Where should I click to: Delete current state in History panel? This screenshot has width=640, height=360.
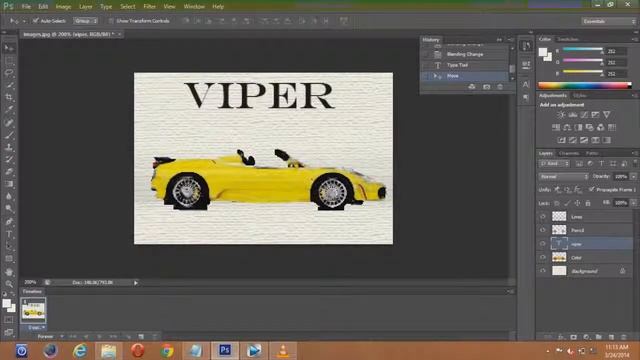pos(500,87)
